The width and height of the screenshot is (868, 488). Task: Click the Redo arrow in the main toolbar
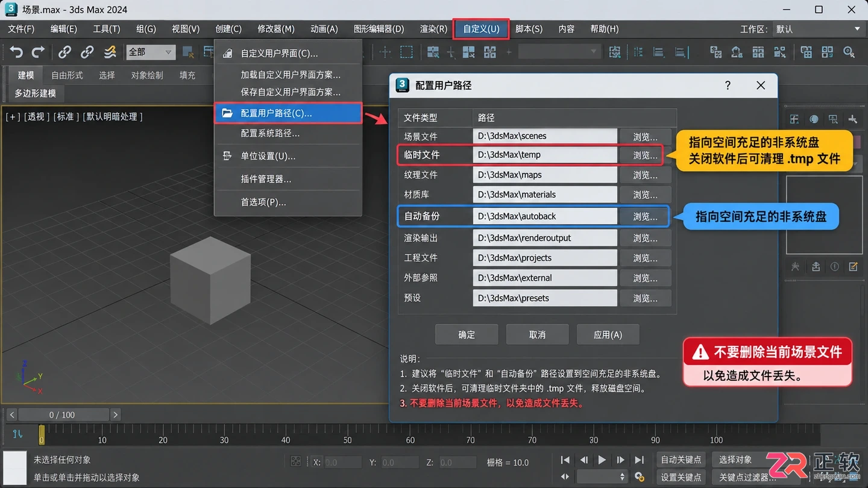(38, 52)
